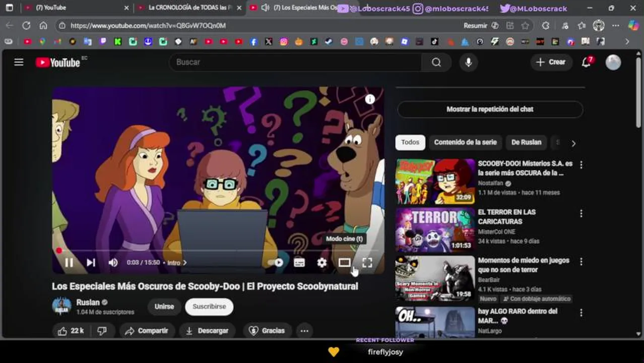
Task: Open the Facebook bookmark
Action: click(x=253, y=42)
